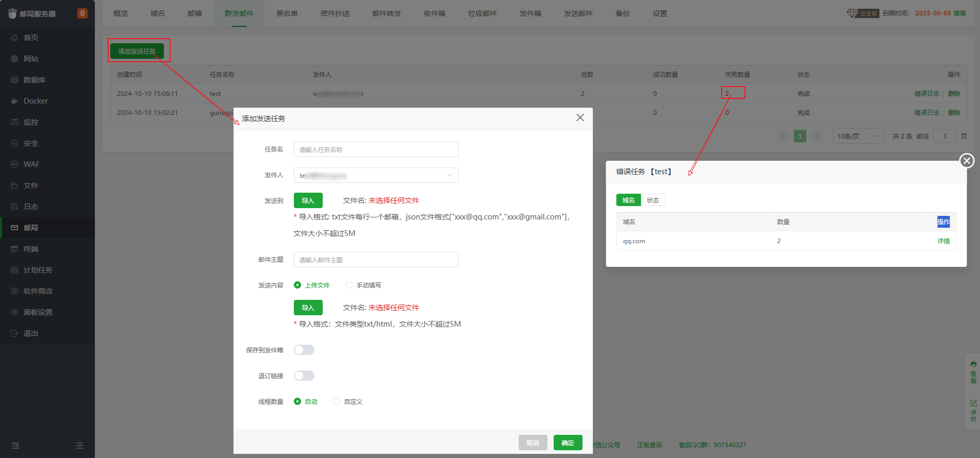Viewport: 980px width, 458px height.
Task: Open 详情 link for qq.com
Action: tap(943, 241)
